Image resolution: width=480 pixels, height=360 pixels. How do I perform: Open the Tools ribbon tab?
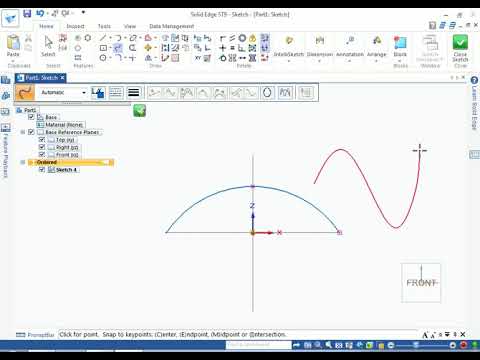click(104, 26)
